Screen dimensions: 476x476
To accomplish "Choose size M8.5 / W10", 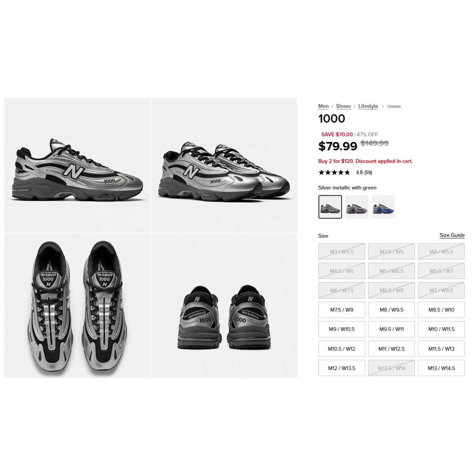I will (441, 310).
